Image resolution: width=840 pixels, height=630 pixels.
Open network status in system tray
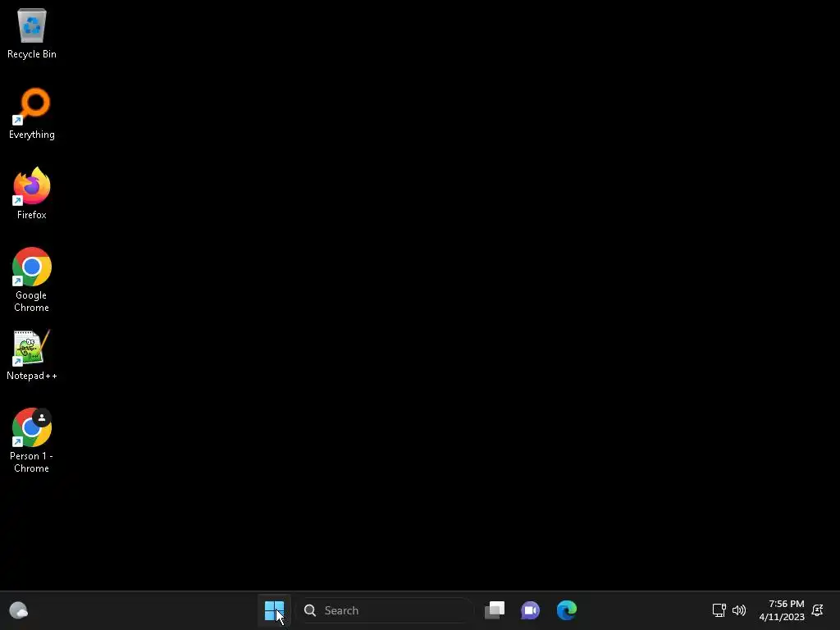pyautogui.click(x=719, y=610)
